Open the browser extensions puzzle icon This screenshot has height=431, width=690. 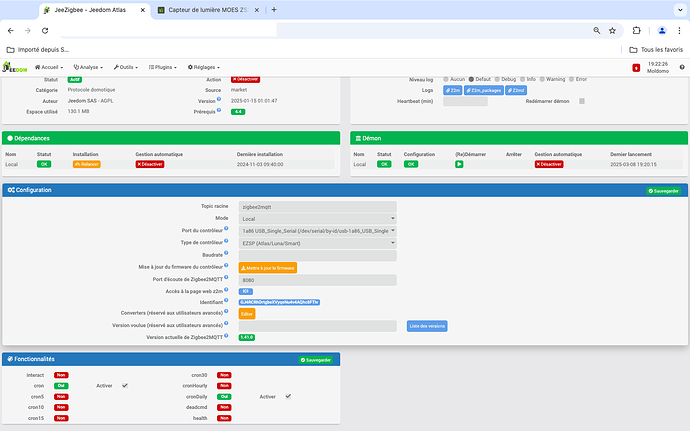(636, 30)
